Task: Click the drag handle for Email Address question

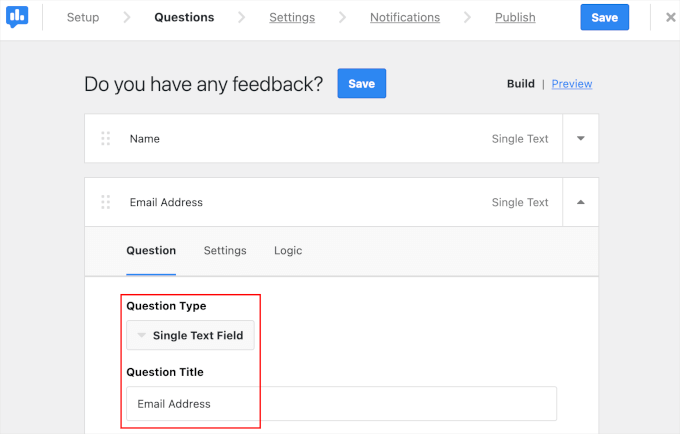Action: coord(106,202)
